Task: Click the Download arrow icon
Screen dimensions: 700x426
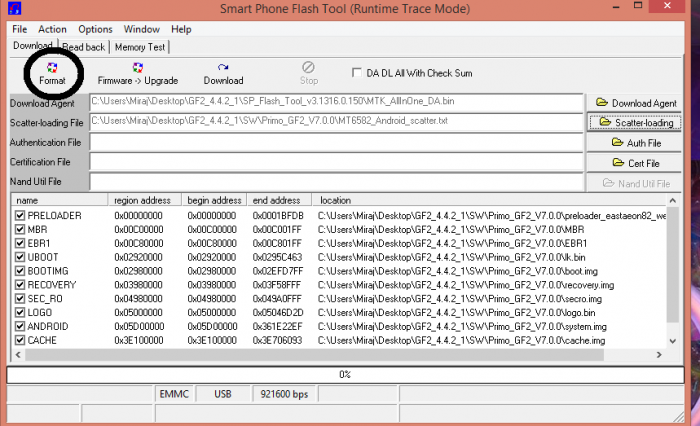Action: pyautogui.click(x=223, y=67)
